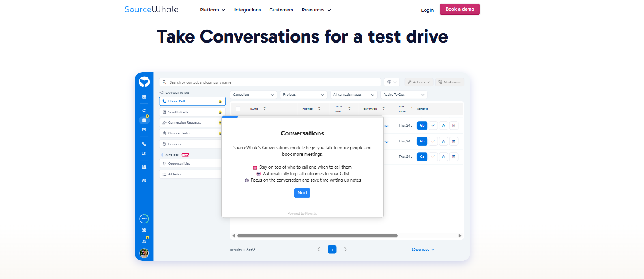Open the video camera icon in the sidebar
This screenshot has width=644, height=279.
pyautogui.click(x=144, y=153)
